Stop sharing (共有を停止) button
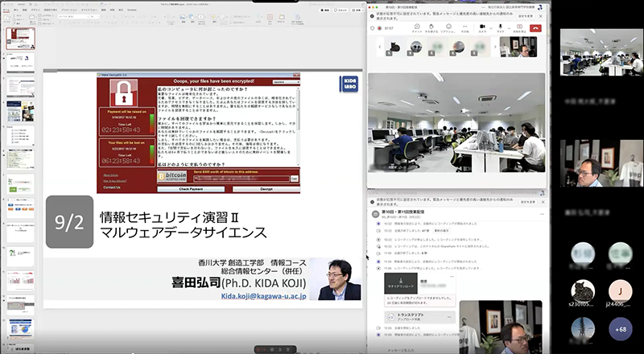 519,28
